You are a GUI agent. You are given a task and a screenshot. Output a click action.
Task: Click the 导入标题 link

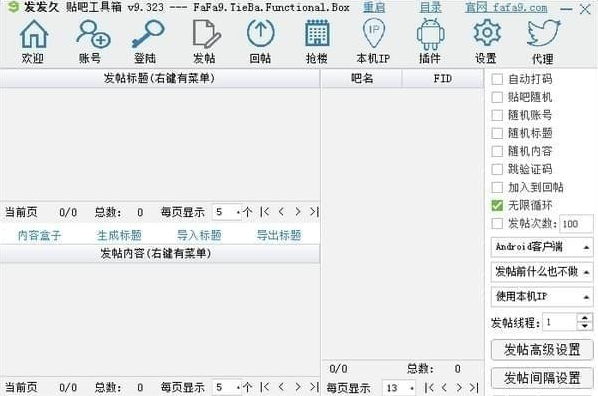199,235
